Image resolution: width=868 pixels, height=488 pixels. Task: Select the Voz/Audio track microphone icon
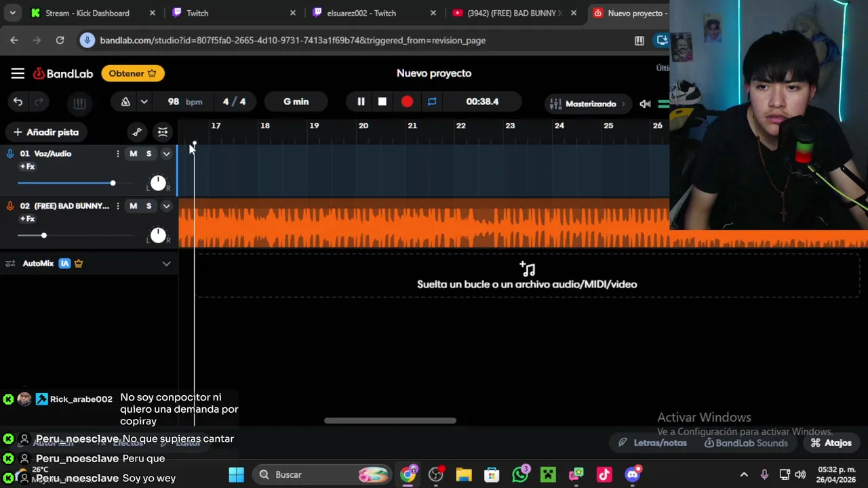click(10, 154)
